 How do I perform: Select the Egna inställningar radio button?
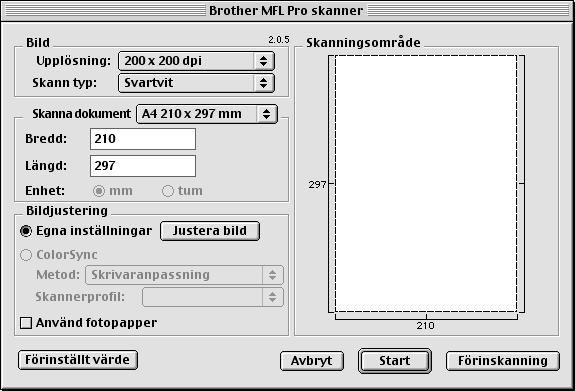click(26, 231)
